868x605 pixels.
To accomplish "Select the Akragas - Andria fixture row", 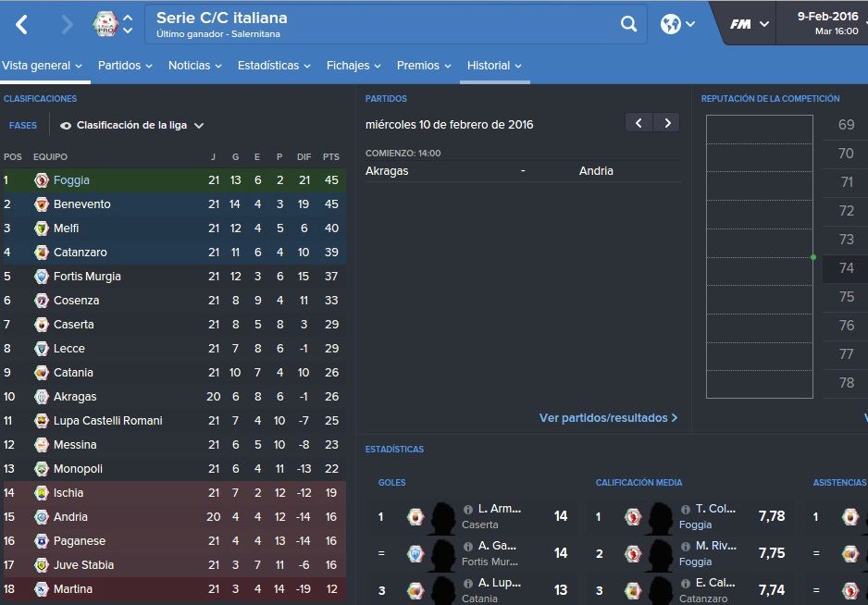I will 523,171.
